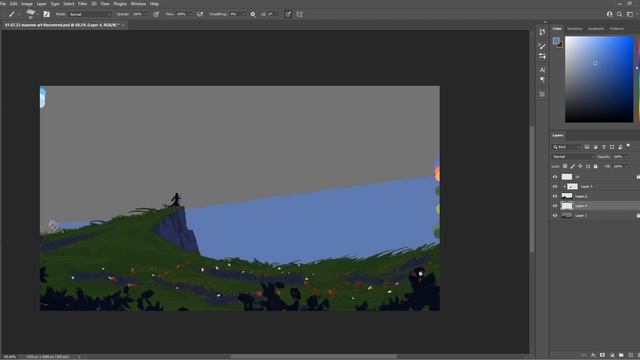Open the Adjustments panel icon below Brush Settings
The image size is (640, 360).
[542, 56]
